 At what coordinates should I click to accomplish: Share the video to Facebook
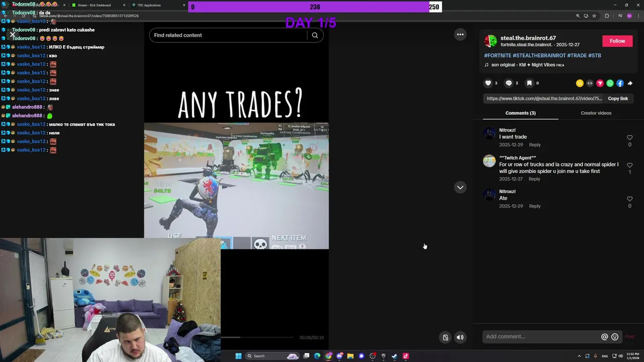click(620, 83)
